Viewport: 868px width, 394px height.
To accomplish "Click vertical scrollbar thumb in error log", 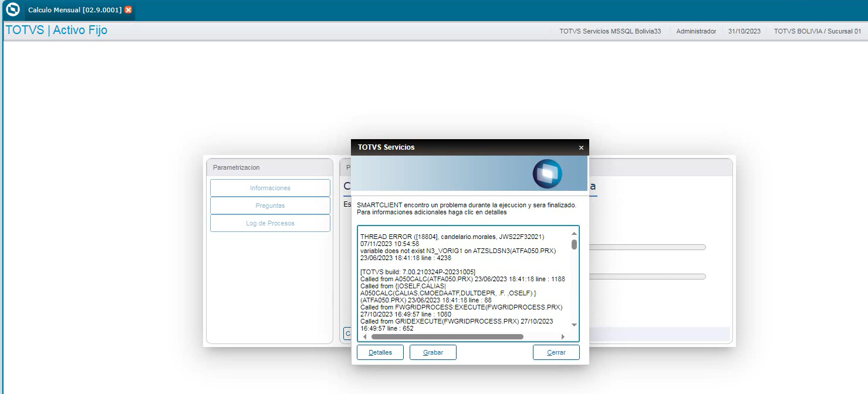I will [574, 244].
